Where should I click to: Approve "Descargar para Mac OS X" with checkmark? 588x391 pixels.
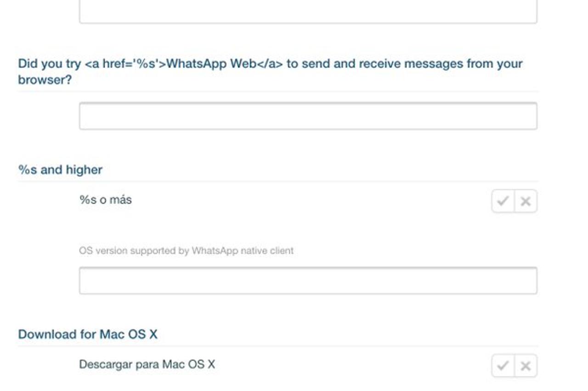[x=503, y=366]
